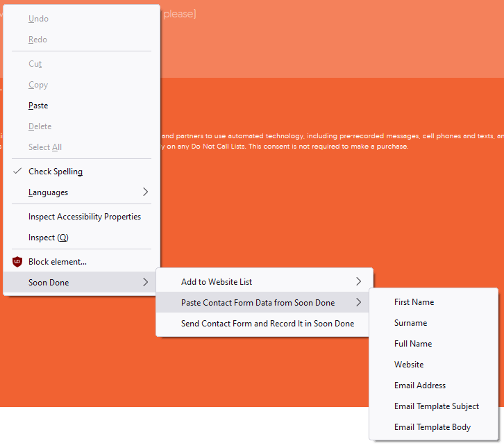Select Undo in the context menu
This screenshot has width=504, height=448.
[82, 19]
